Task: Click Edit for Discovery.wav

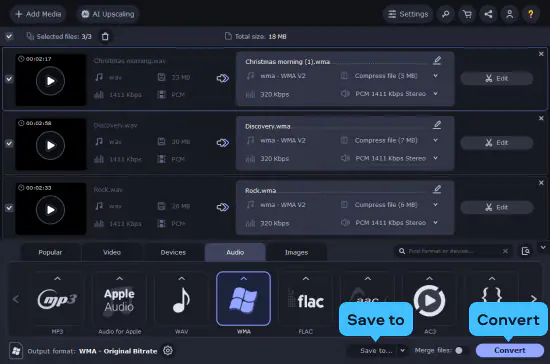Action: point(497,143)
